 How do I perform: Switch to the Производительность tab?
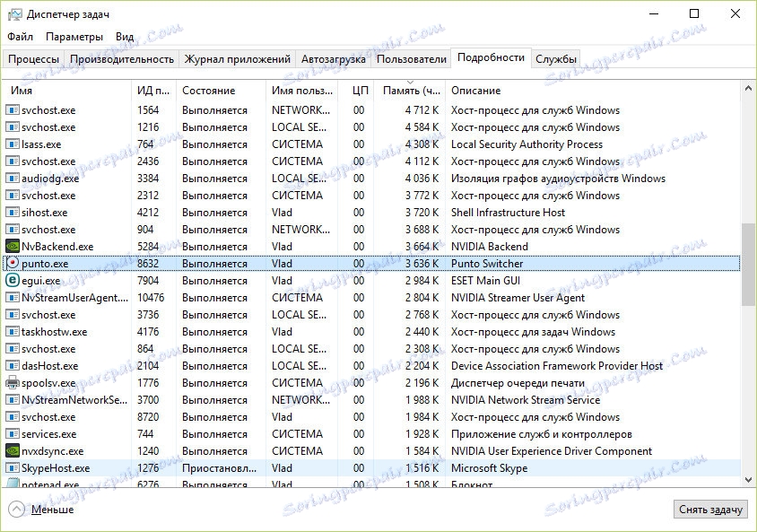click(x=122, y=59)
